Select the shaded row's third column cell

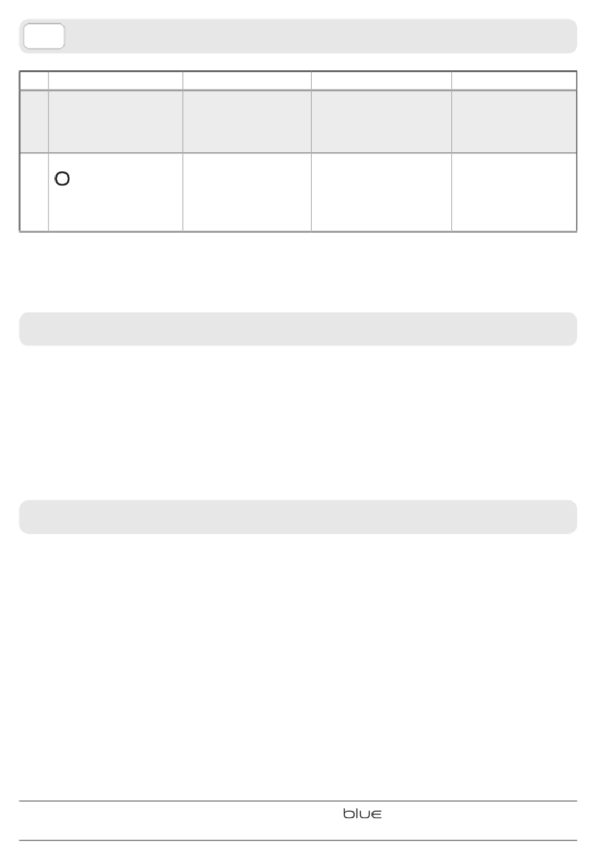point(247,122)
